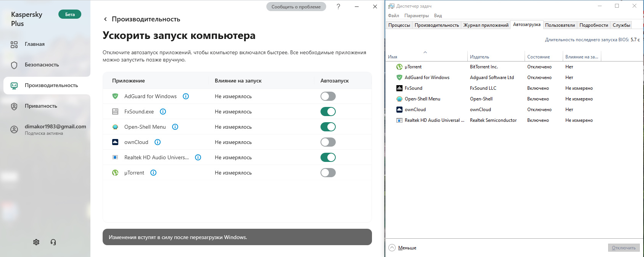The height and width of the screenshot is (257, 644).
Task: Click AdGuard icon in Task Manager list
Action: pyautogui.click(x=399, y=78)
